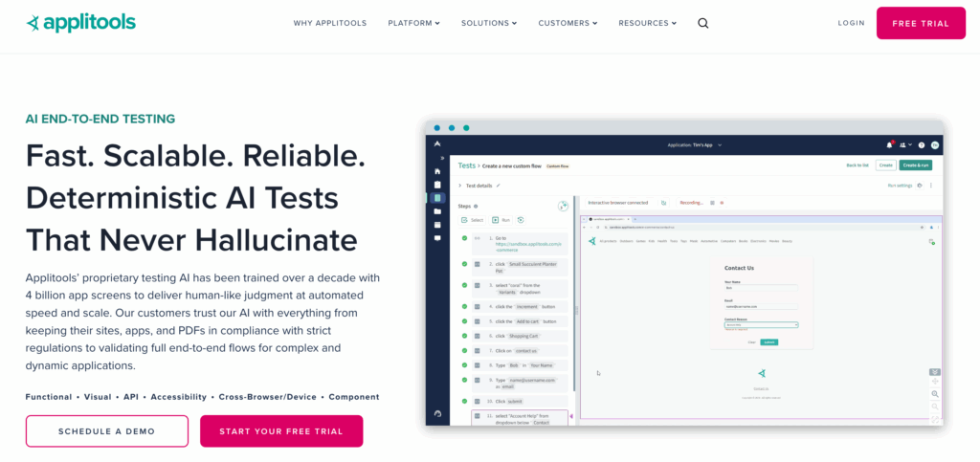This screenshot has height=462, width=980.
Task: Click the Login link
Action: point(851,23)
